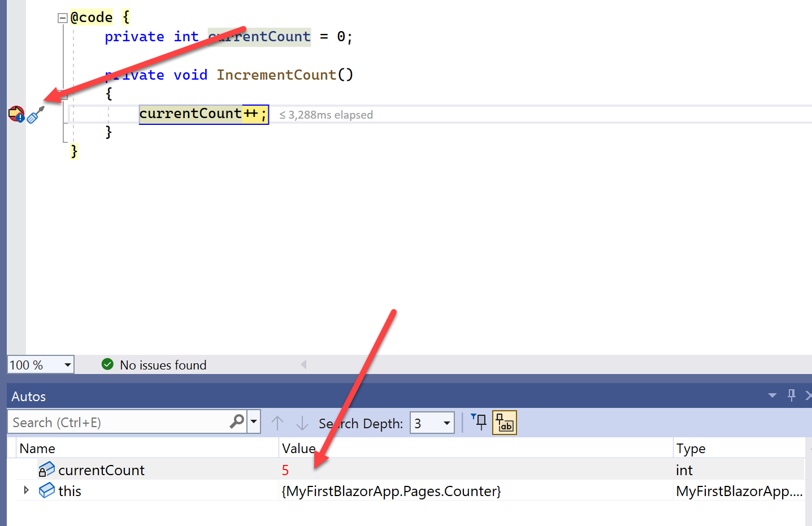The height and width of the screenshot is (526, 812).
Task: Click the object icon next to this
Action: pyautogui.click(x=46, y=490)
